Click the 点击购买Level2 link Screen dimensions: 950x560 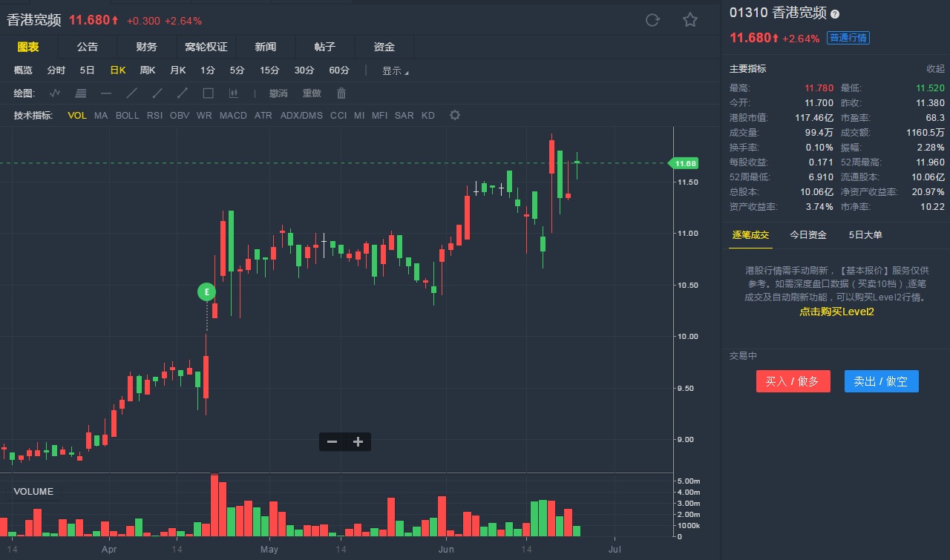click(836, 312)
